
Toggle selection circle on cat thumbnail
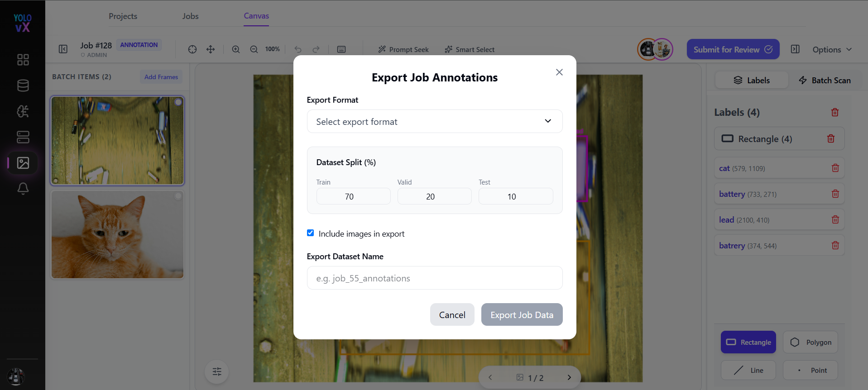pos(178,196)
